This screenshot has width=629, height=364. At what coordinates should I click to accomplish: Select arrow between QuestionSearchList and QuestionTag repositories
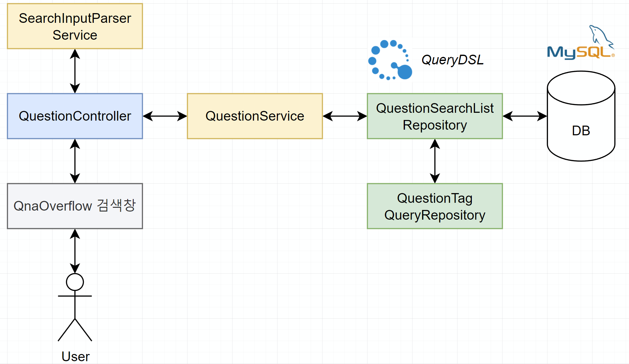pyautogui.click(x=435, y=161)
